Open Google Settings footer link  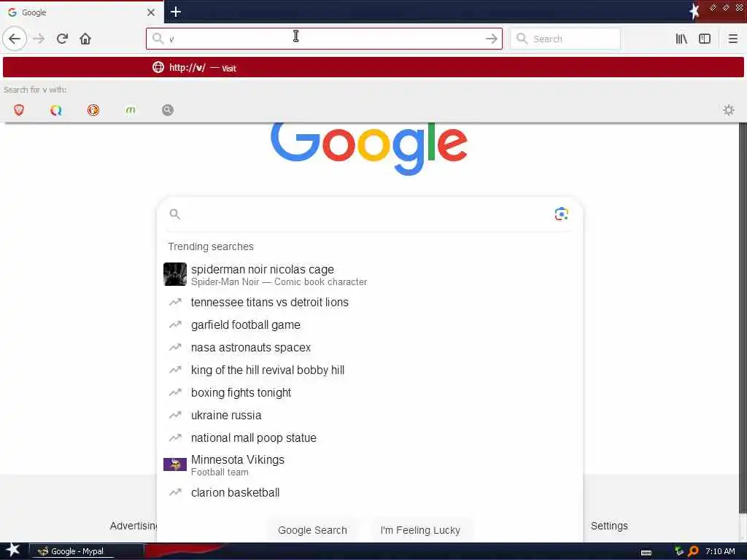tap(609, 526)
